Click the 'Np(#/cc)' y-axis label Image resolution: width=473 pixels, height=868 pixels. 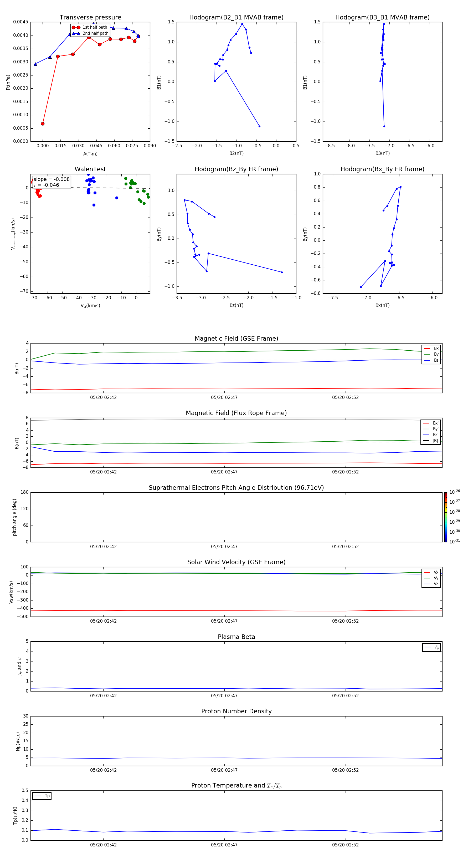tap(18, 741)
